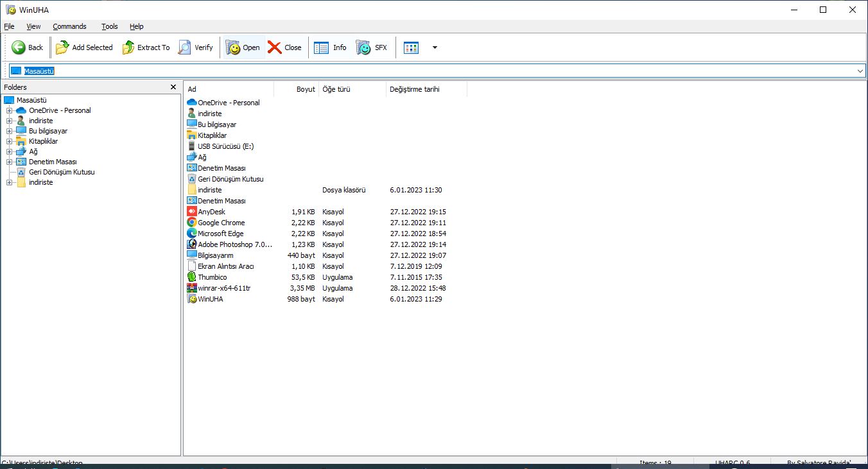868x469 pixels.
Task: Select the WinUHA shortcut icon in list
Action: pyautogui.click(x=192, y=299)
